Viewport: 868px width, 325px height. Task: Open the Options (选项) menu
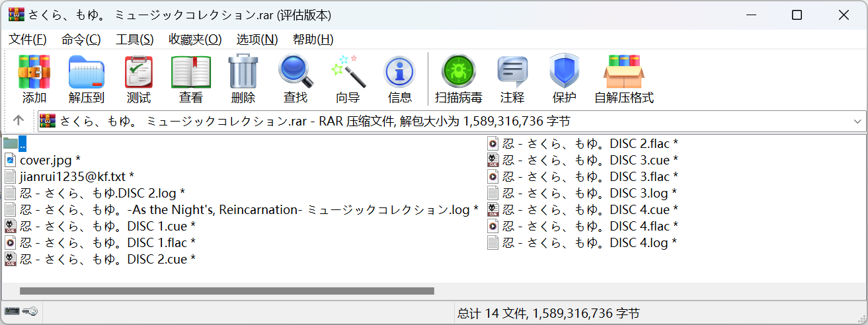point(257,39)
